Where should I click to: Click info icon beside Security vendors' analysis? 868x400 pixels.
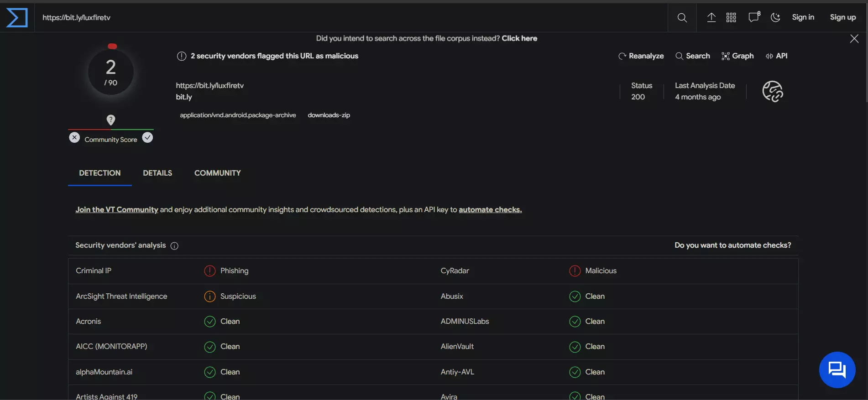coord(174,246)
